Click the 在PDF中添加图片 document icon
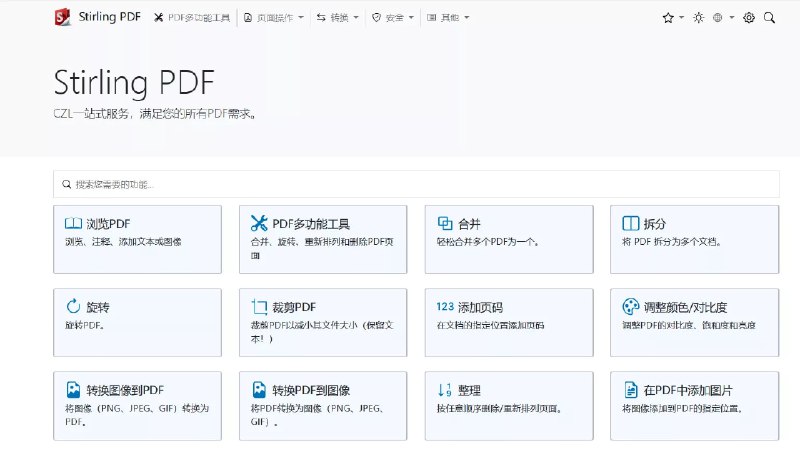The image size is (800, 451). (x=631, y=390)
